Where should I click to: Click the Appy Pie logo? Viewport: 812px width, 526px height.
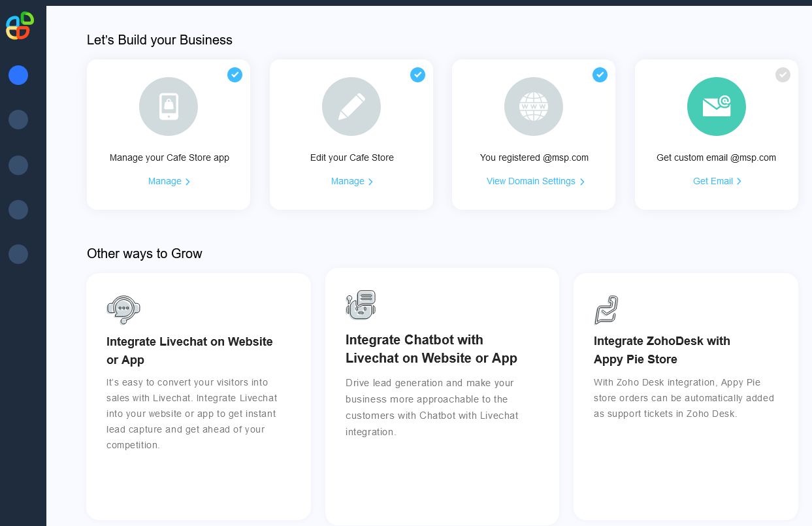20,25
